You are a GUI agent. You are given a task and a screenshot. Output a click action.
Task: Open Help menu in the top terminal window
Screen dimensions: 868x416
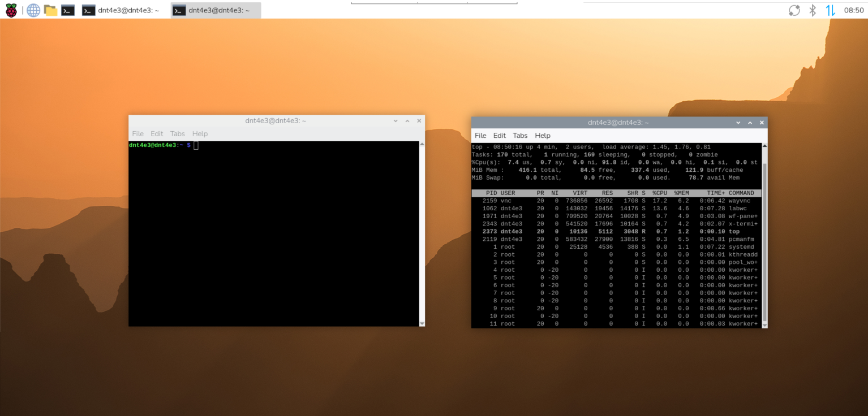pos(543,136)
